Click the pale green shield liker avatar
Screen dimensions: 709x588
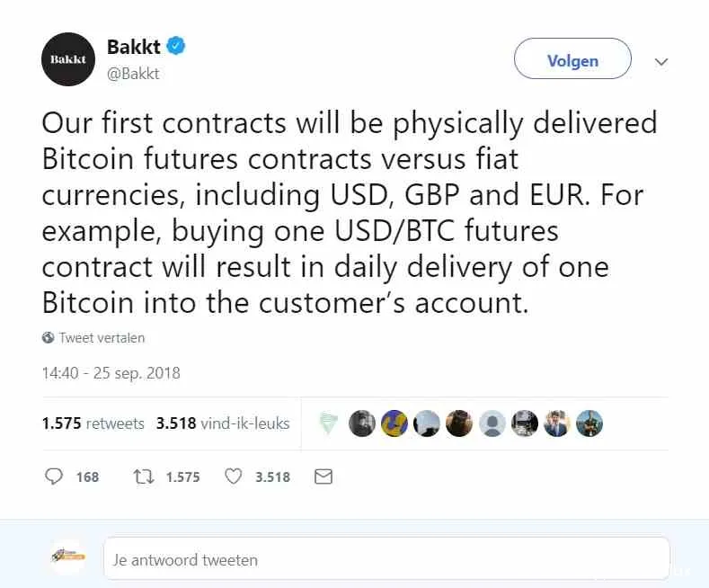(x=329, y=423)
